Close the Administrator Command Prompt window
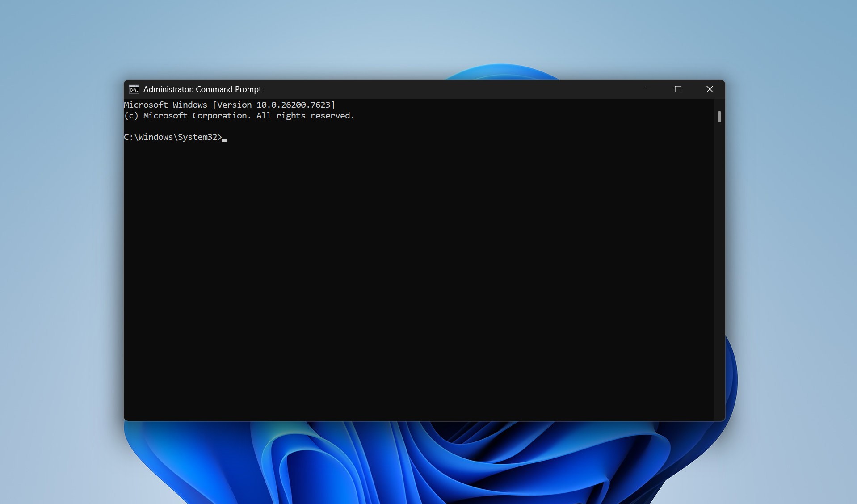Viewport: 857px width, 504px height. click(710, 89)
